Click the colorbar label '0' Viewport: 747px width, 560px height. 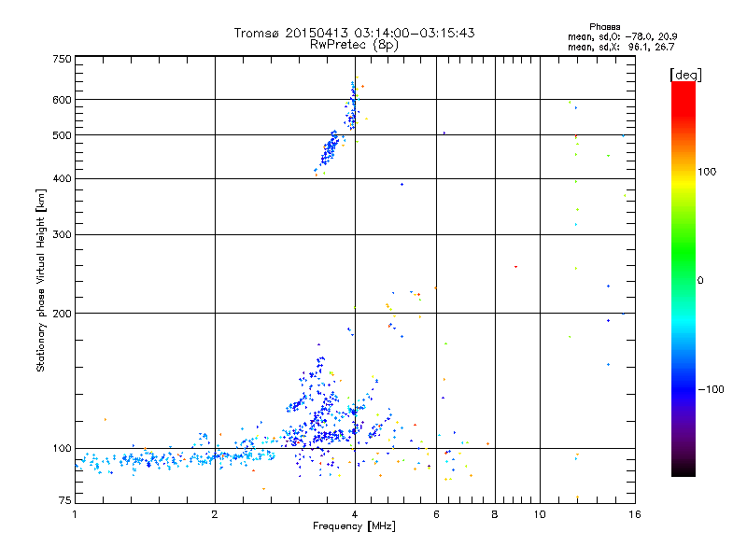[x=699, y=281]
